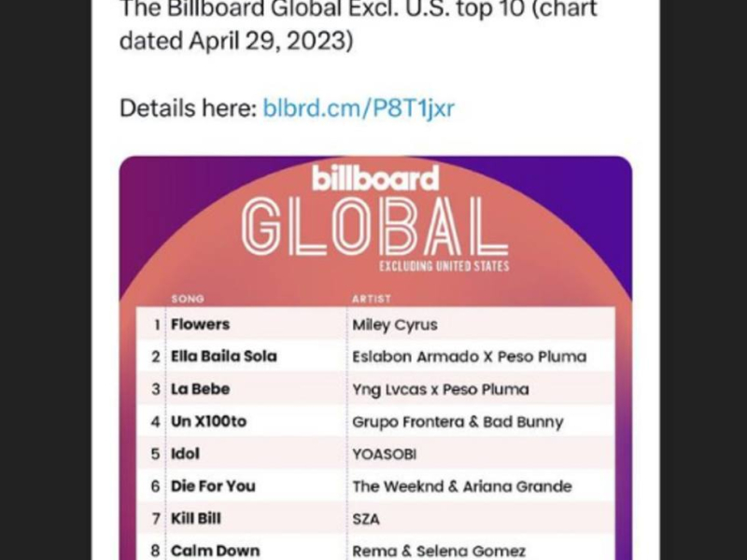
Task: Click the large GLOBAL chart title
Action: point(375,228)
